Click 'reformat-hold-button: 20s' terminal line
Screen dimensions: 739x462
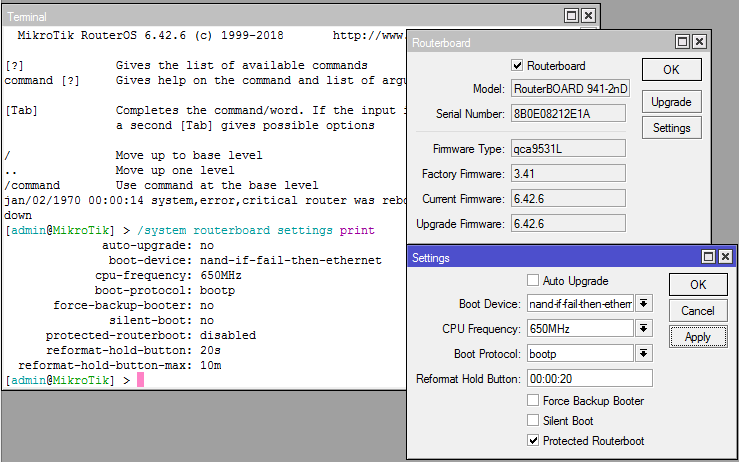pos(133,350)
